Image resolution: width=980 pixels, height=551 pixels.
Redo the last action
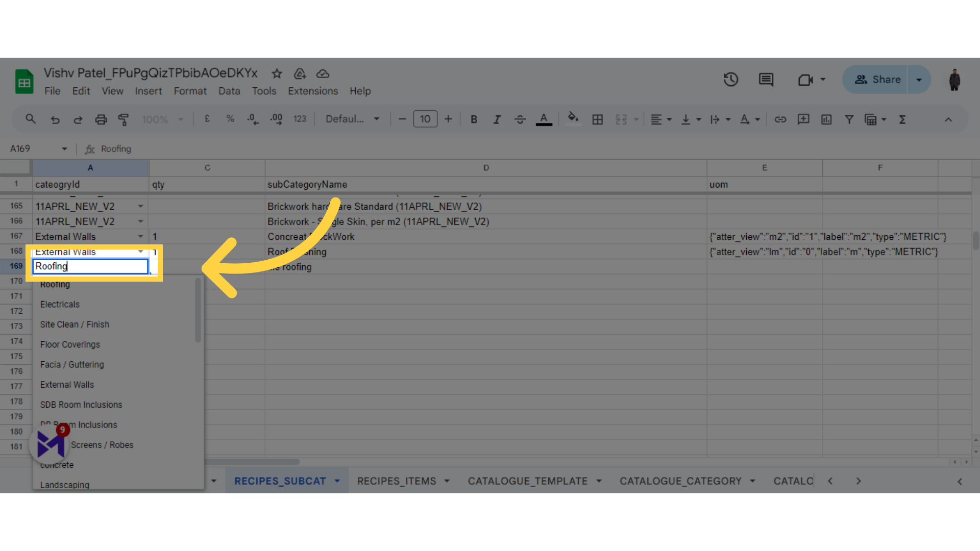78,119
